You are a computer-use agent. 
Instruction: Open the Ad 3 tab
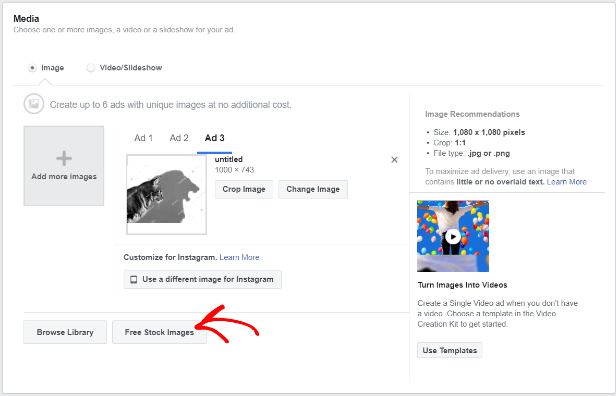pos(214,138)
